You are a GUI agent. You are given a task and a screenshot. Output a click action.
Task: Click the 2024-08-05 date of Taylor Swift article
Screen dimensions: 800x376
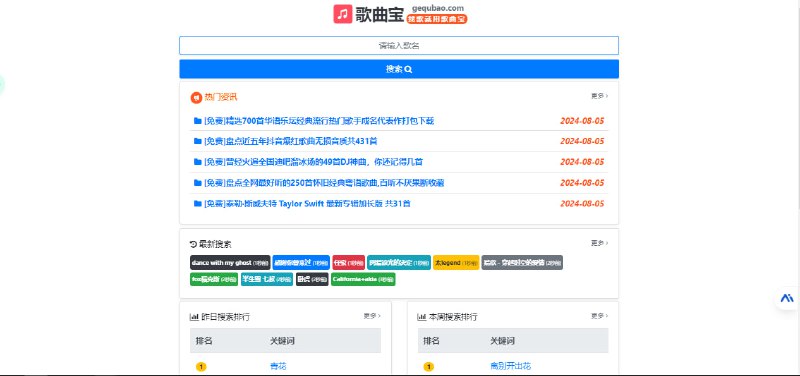coord(582,204)
